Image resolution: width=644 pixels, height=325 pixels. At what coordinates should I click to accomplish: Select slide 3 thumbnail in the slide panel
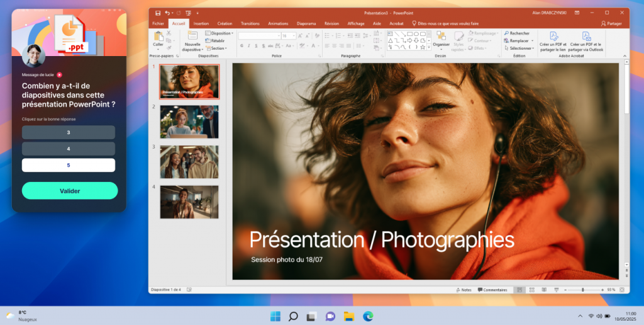(189, 162)
